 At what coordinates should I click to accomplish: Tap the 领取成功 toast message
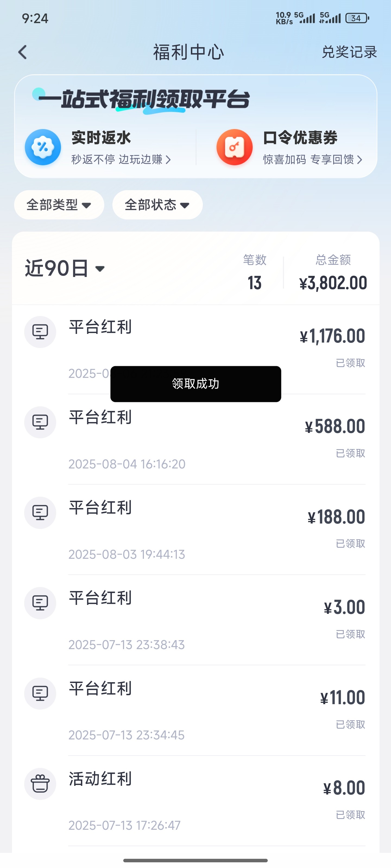coord(196,384)
